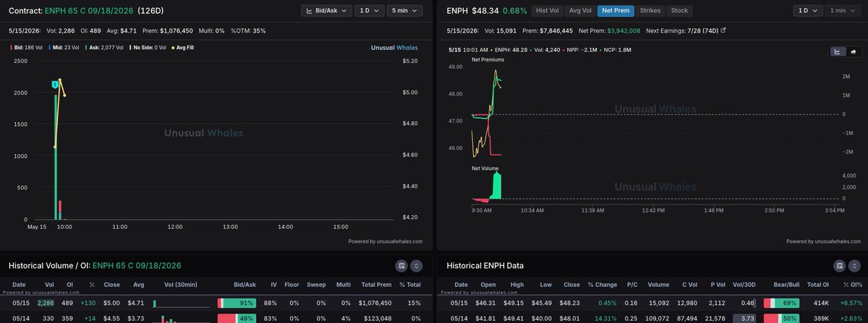Image resolution: width=868 pixels, height=323 pixels.
Task: Switch ENPH chart to line chart view
Action: (x=837, y=51)
